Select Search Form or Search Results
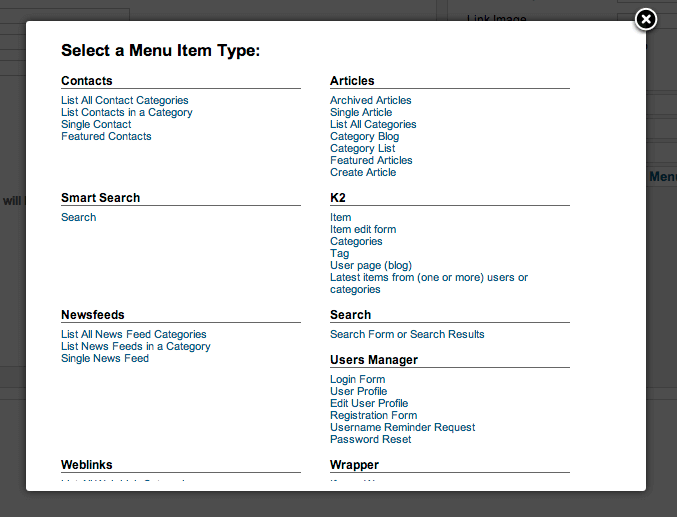The width and height of the screenshot is (677, 517). tap(407, 334)
